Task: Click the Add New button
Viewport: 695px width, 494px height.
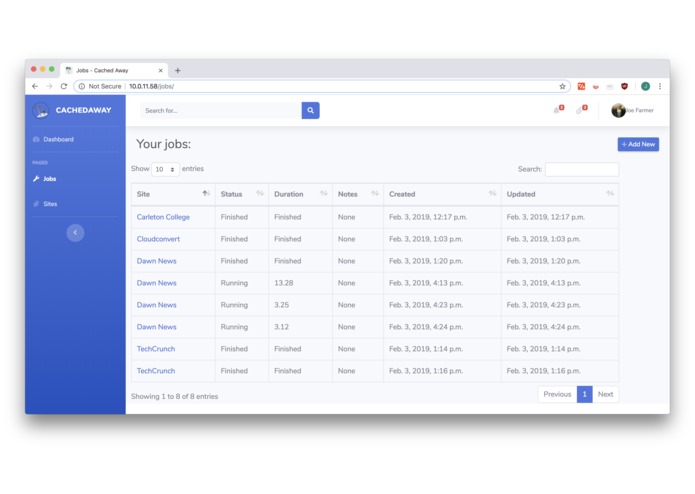Action: [x=638, y=144]
